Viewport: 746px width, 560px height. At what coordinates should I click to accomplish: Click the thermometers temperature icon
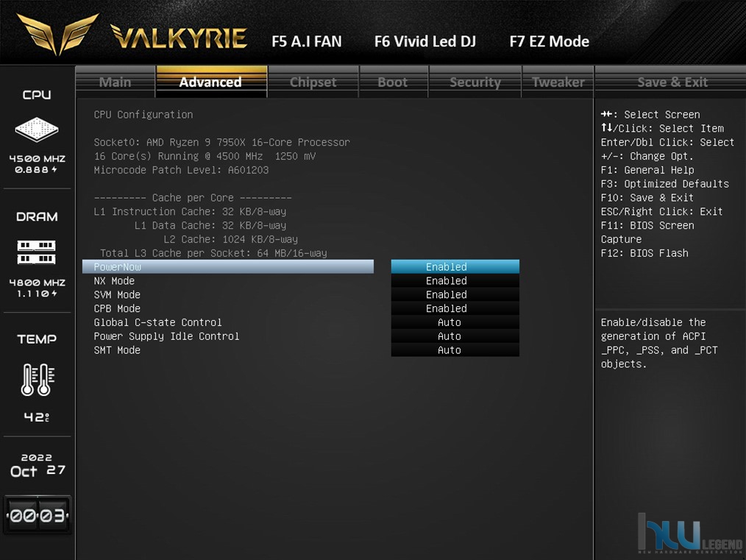click(38, 379)
